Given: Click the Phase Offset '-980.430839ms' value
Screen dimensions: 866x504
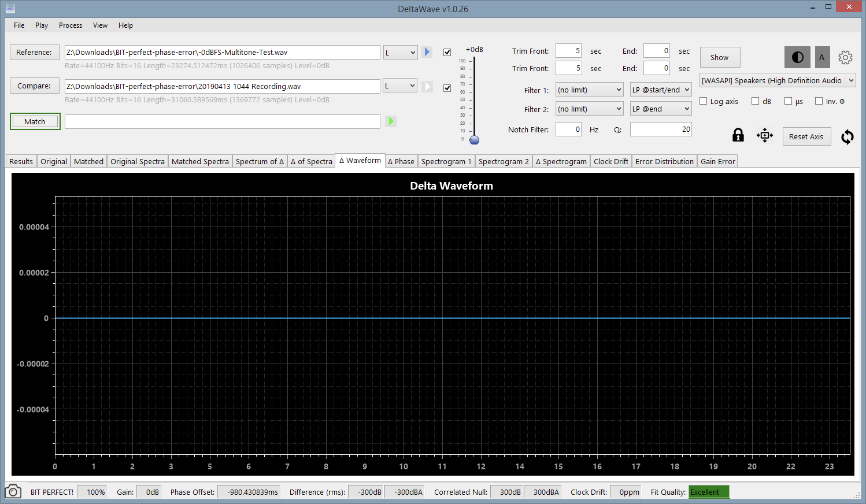Looking at the screenshot, I should (x=249, y=492).
